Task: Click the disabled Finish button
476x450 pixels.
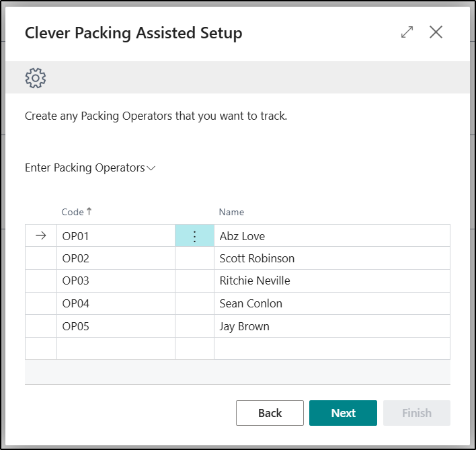Action: 416,413
